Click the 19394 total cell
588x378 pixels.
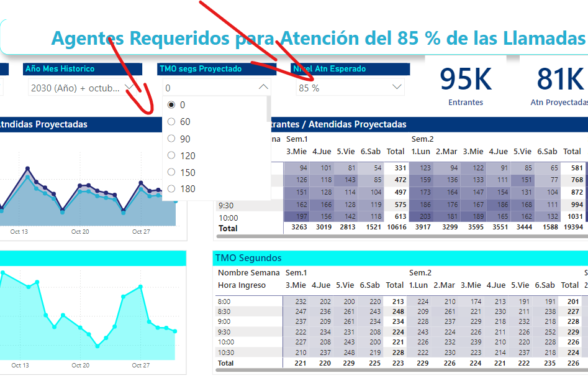(573, 227)
